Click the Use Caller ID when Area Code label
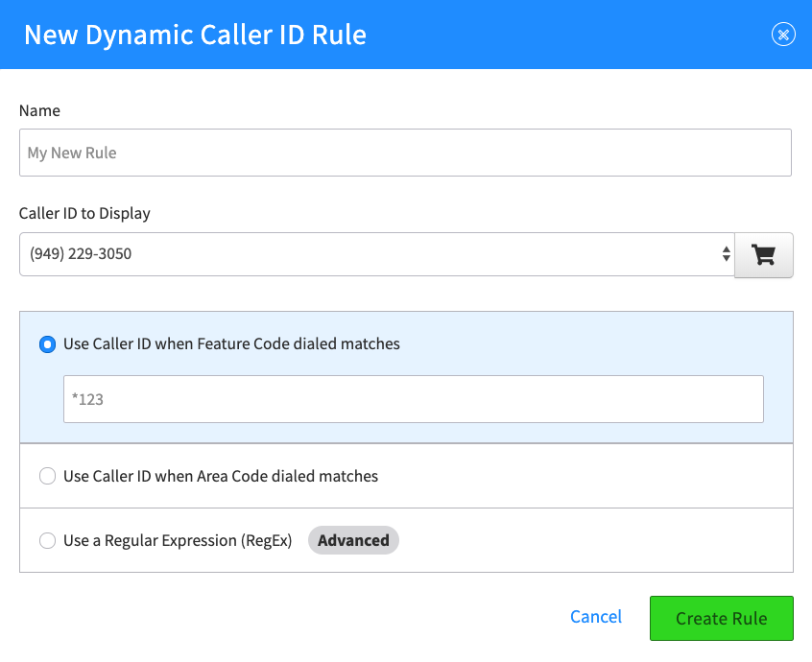Image resolution: width=812 pixels, height=662 pixels. [221, 476]
